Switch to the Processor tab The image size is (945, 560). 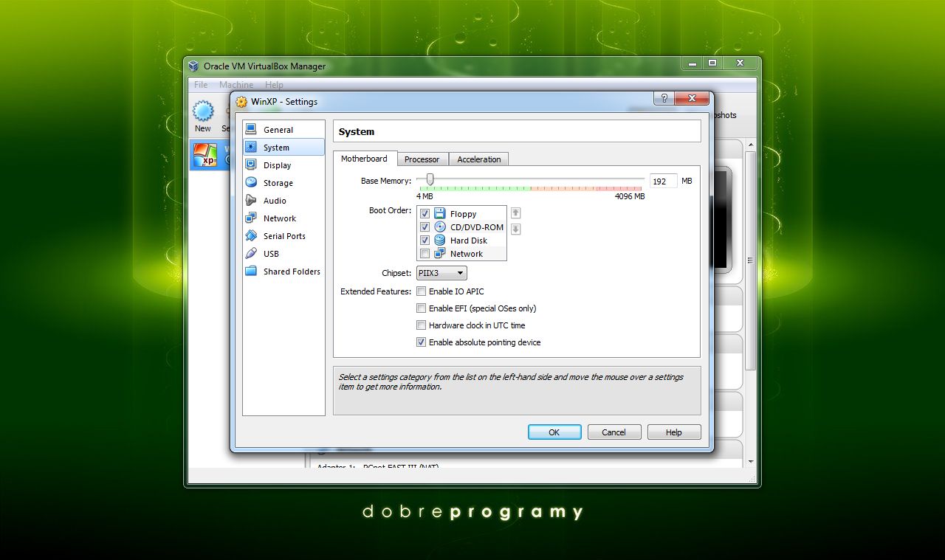click(x=422, y=159)
